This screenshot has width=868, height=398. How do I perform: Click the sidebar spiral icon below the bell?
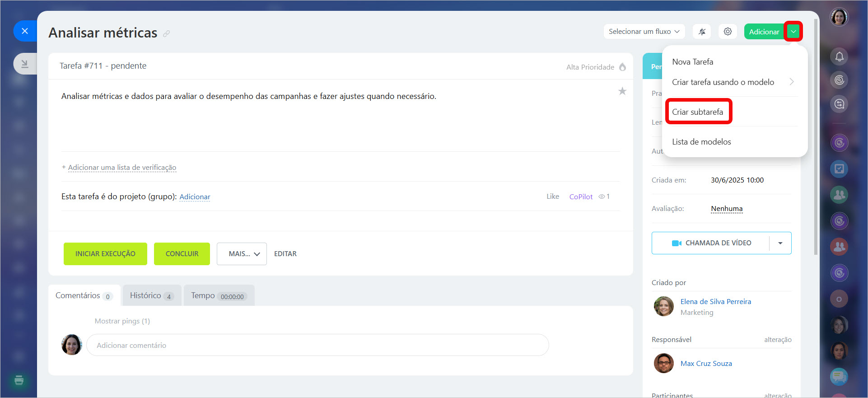pyautogui.click(x=839, y=80)
